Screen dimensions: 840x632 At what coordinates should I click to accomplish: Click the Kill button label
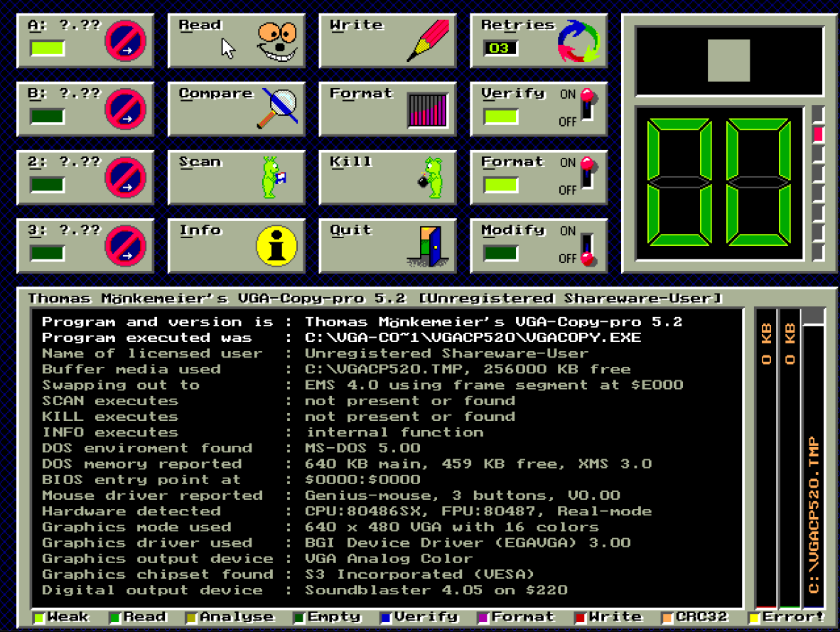[x=351, y=162]
